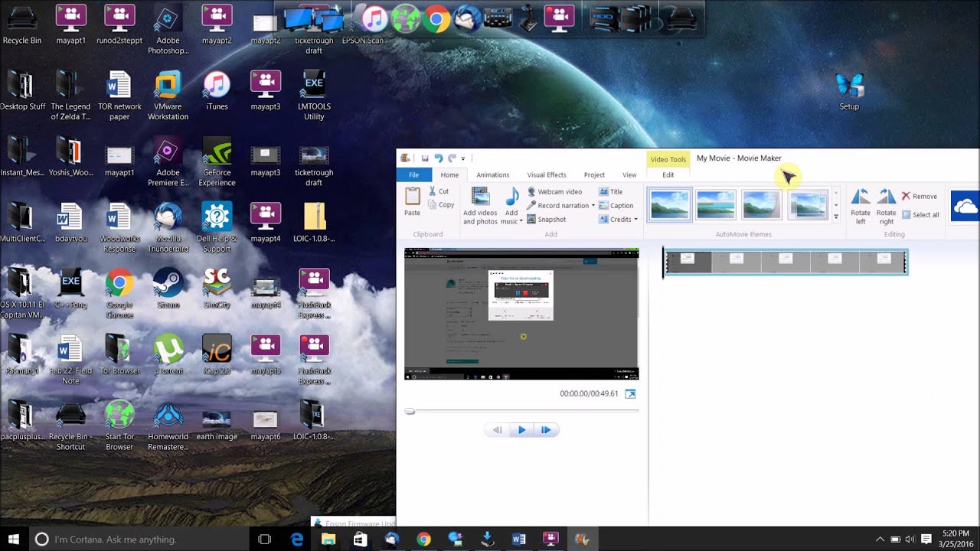This screenshot has height=551, width=980.
Task: Open Thunderbird from the top dock
Action: pos(466,19)
